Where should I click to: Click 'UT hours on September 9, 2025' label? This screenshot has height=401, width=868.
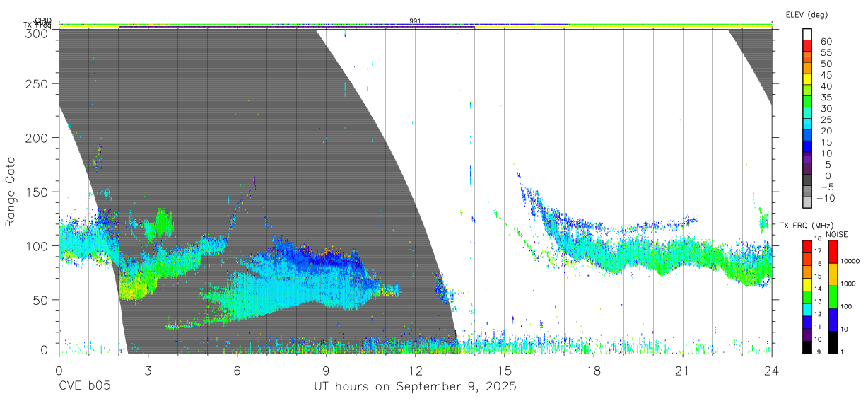pyautogui.click(x=415, y=387)
